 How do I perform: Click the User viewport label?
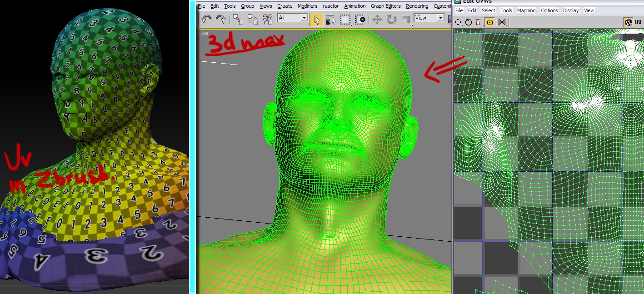(203, 33)
